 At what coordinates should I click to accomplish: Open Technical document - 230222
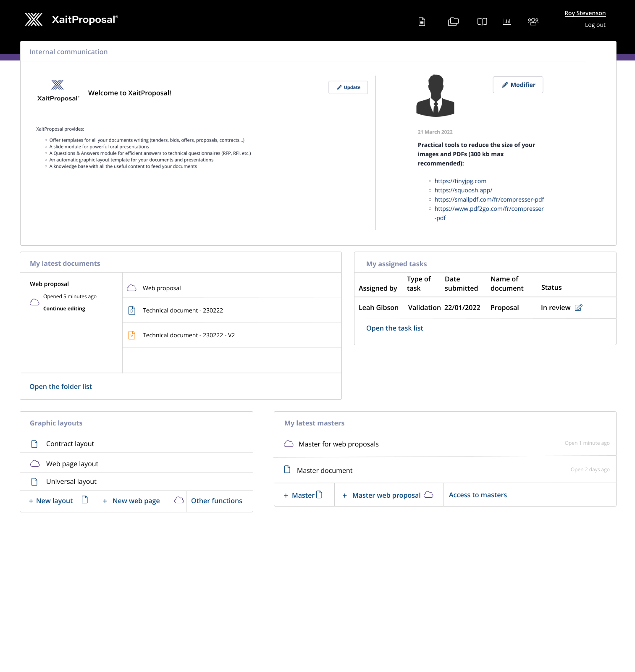pos(232,310)
